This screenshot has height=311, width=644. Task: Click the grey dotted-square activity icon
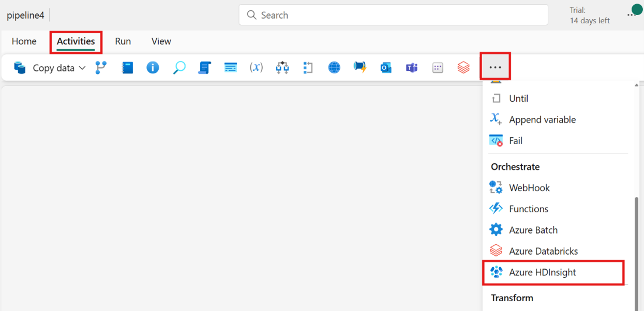click(x=438, y=68)
